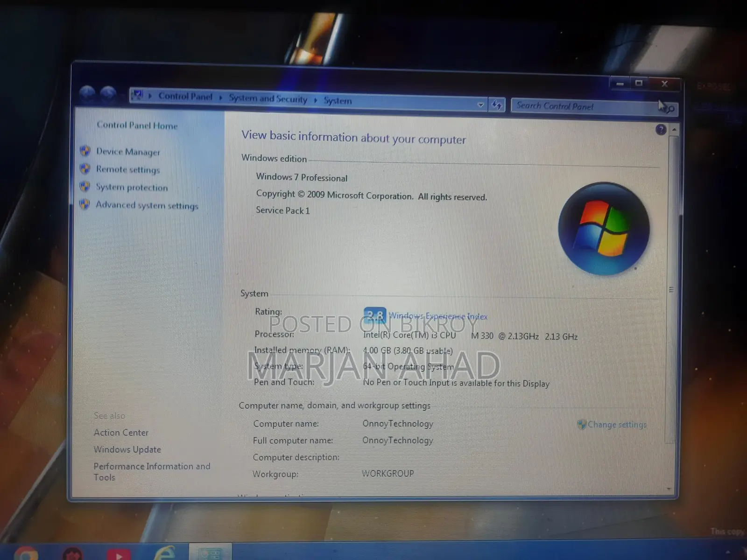
Task: Refresh the address bar location
Action: [x=496, y=105]
